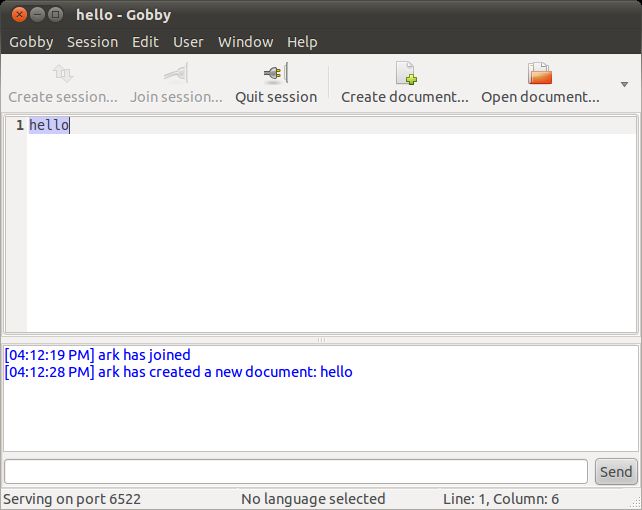Click the word "hello" in the editor
This screenshot has width=642, height=510.
(x=49, y=125)
